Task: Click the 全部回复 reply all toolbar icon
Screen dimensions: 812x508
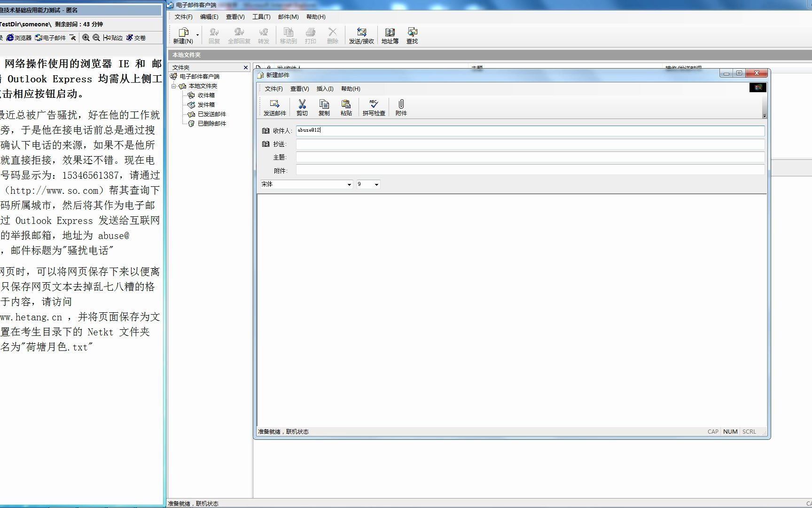Action: (x=239, y=35)
